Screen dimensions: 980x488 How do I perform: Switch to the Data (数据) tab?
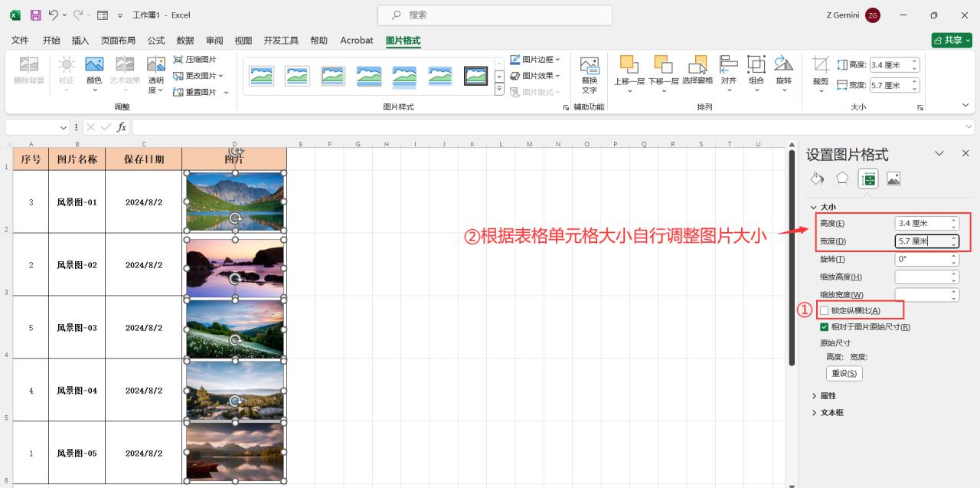(185, 41)
